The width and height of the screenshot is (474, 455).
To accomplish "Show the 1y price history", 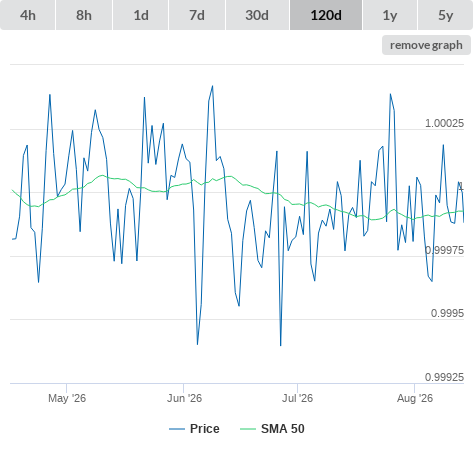I will click(x=390, y=15).
